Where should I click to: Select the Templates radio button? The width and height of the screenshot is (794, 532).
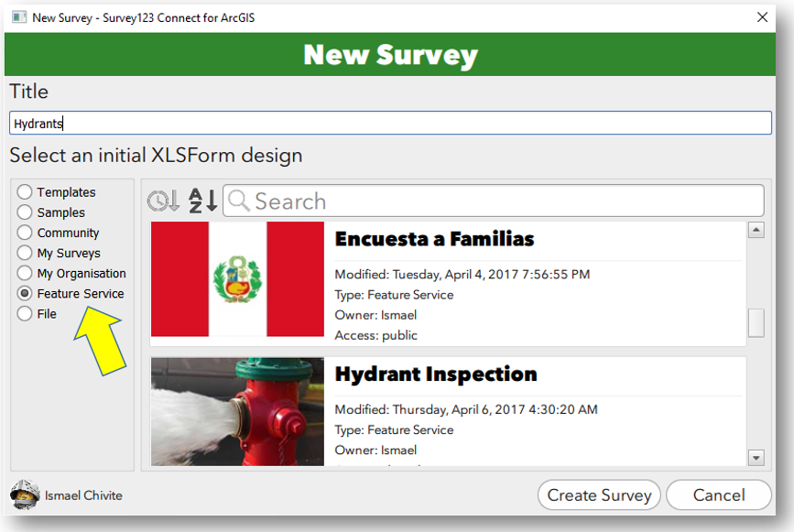(25, 192)
